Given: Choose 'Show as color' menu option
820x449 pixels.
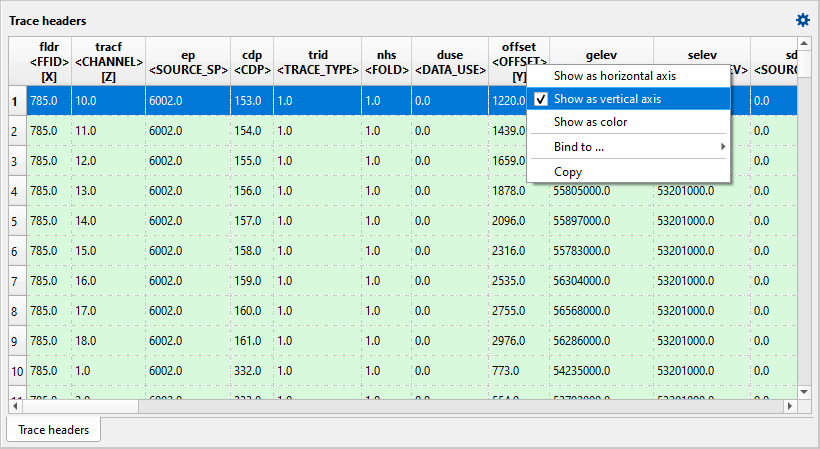Looking at the screenshot, I should click(590, 122).
